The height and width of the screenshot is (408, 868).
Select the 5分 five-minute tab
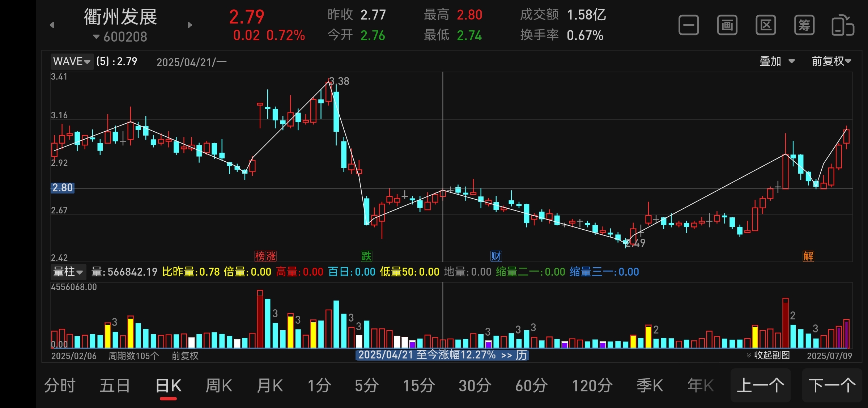(x=367, y=385)
